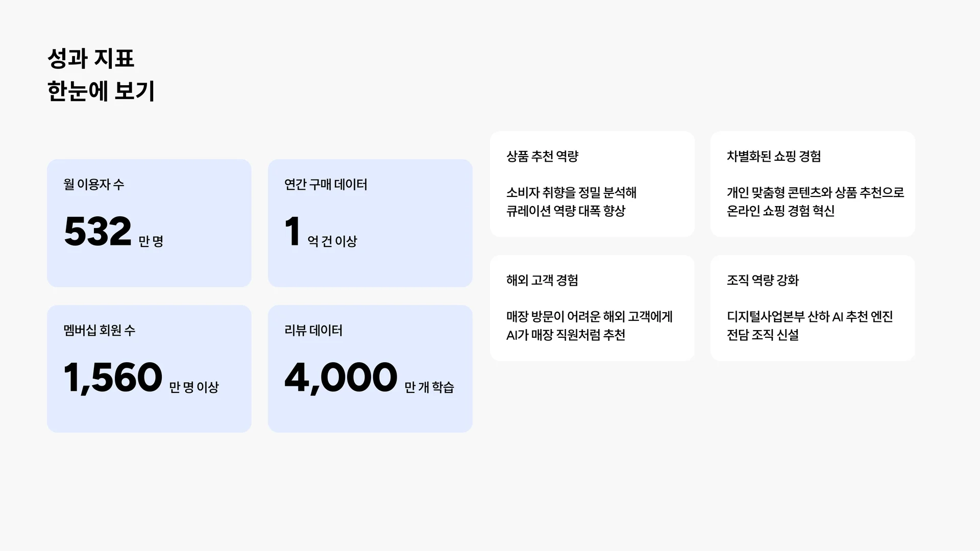Screen dimensions: 980x551
Task: Select the large '4,000' figure
Action: (340, 378)
